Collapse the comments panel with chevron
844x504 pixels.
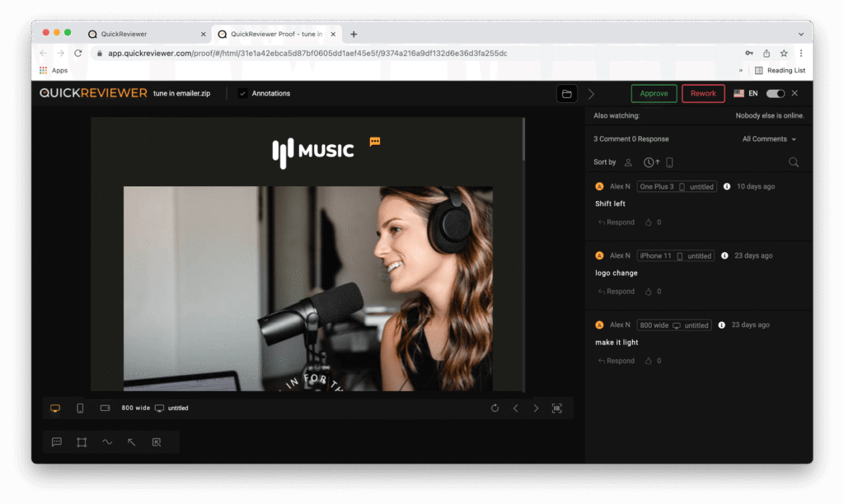point(591,94)
